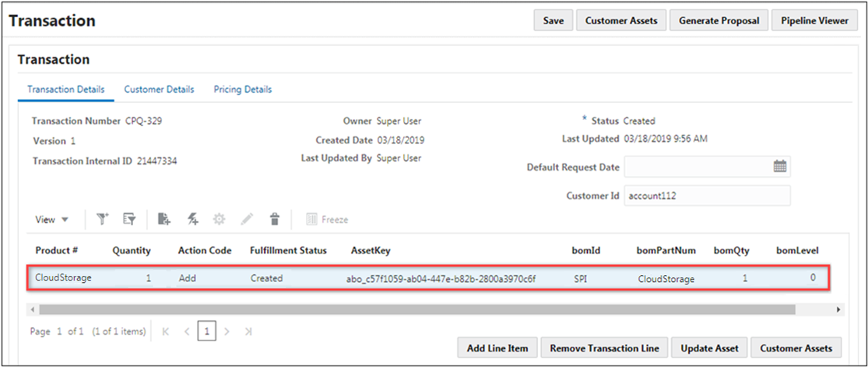Open the Pipeline Viewer

(x=815, y=21)
